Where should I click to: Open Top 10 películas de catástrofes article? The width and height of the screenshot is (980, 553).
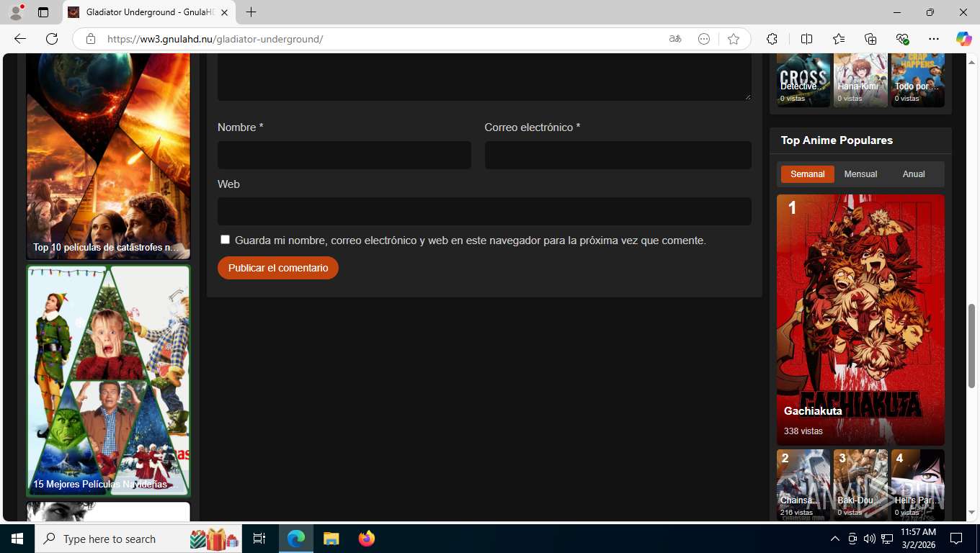click(x=108, y=156)
